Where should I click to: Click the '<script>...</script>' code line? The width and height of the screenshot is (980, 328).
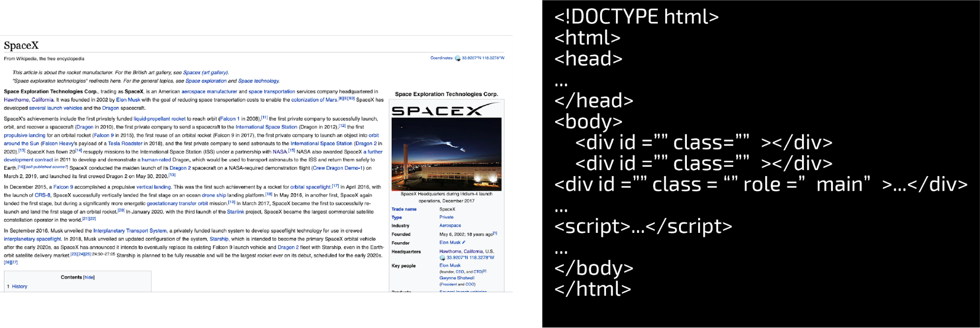coord(643,227)
